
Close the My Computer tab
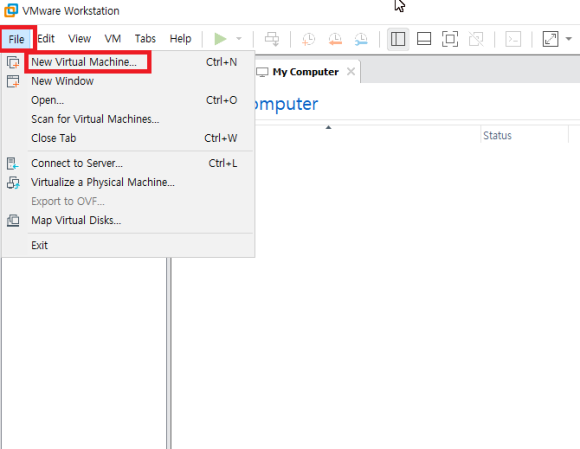point(351,71)
